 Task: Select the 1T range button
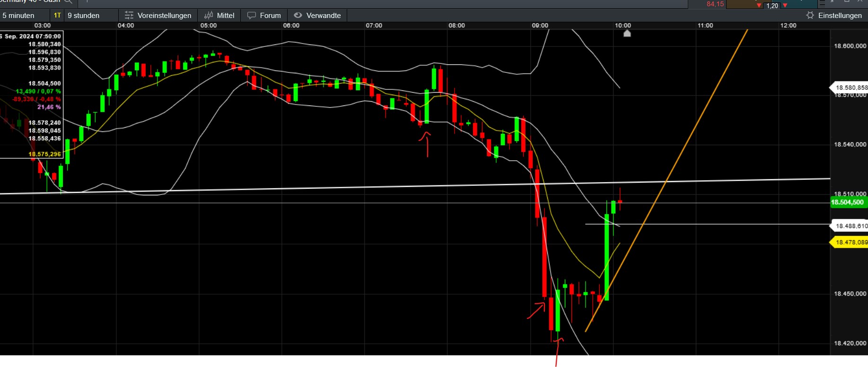[x=57, y=16]
